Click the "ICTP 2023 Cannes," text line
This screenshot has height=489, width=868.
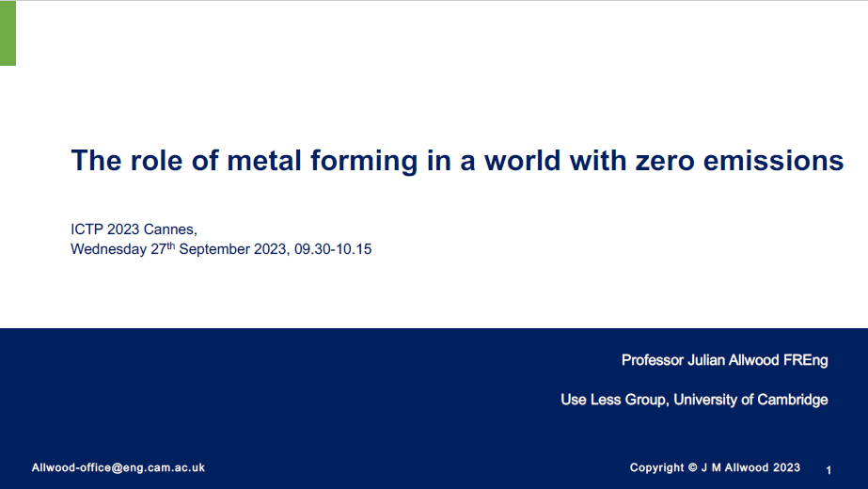[134, 229]
